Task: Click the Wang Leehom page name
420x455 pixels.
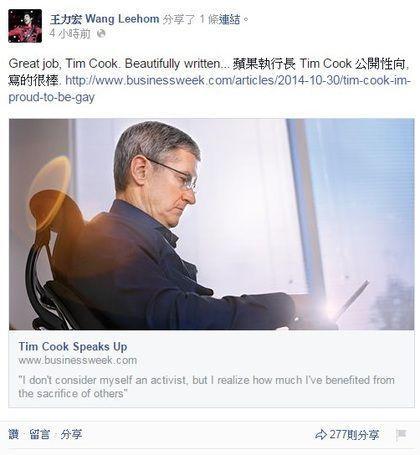Action: pyautogui.click(x=105, y=19)
